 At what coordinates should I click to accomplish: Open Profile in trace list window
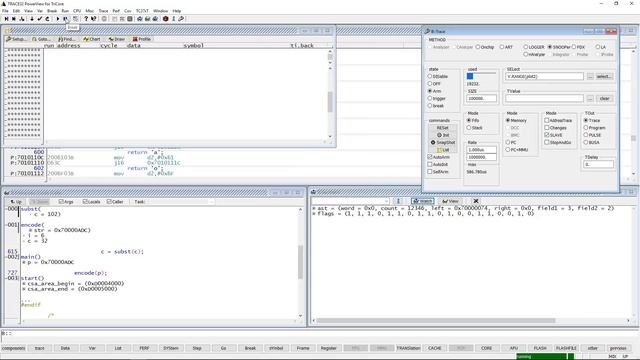(142, 39)
